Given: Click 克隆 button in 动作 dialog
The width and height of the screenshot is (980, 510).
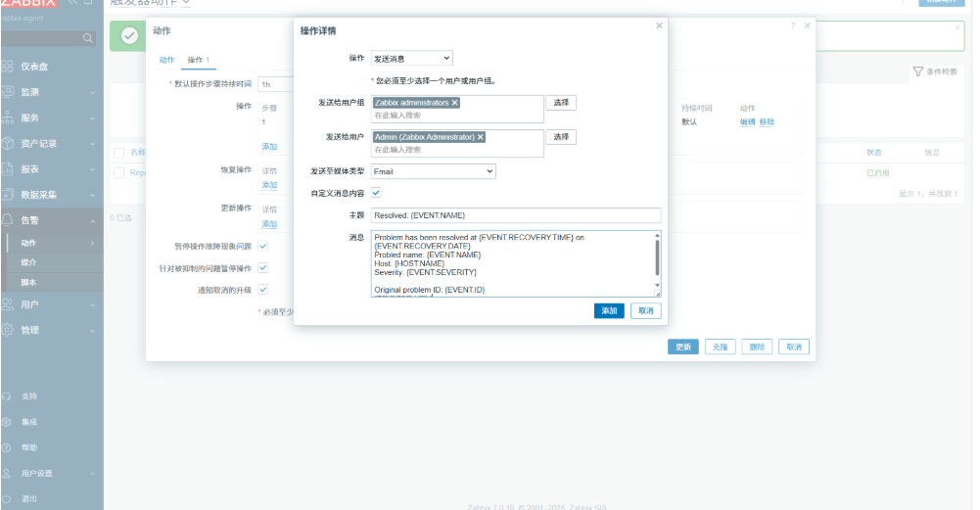Looking at the screenshot, I should click(720, 347).
